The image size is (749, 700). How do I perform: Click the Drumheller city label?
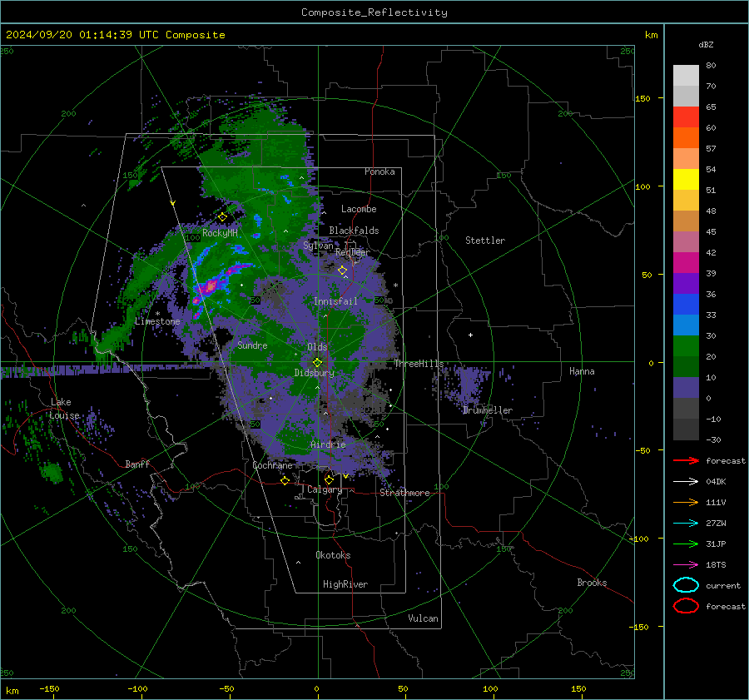488,410
